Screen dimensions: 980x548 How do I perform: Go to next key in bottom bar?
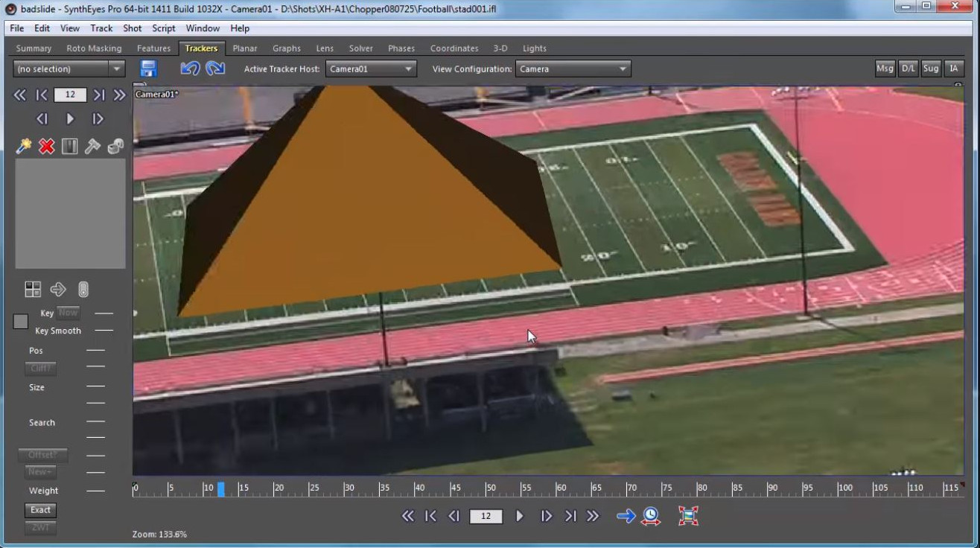[570, 516]
